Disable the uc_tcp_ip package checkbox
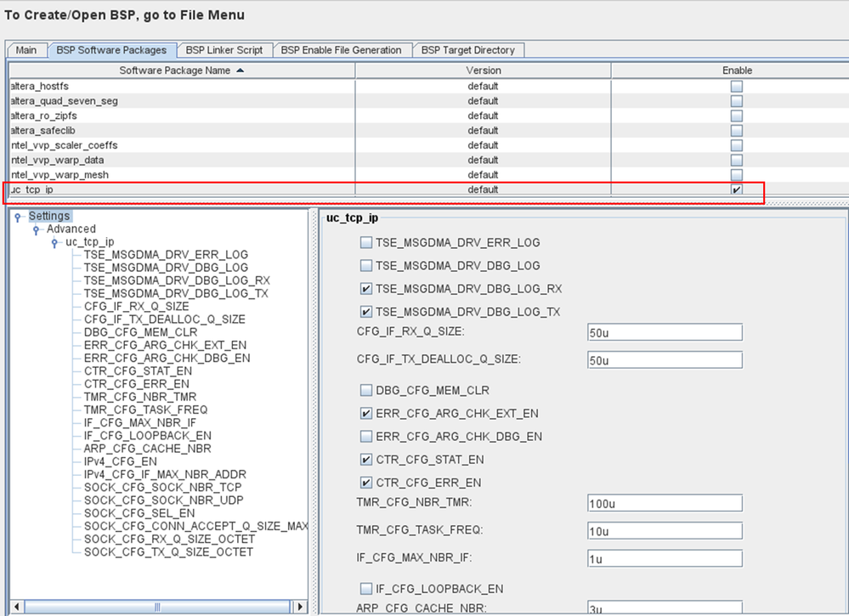 pyautogui.click(x=736, y=189)
